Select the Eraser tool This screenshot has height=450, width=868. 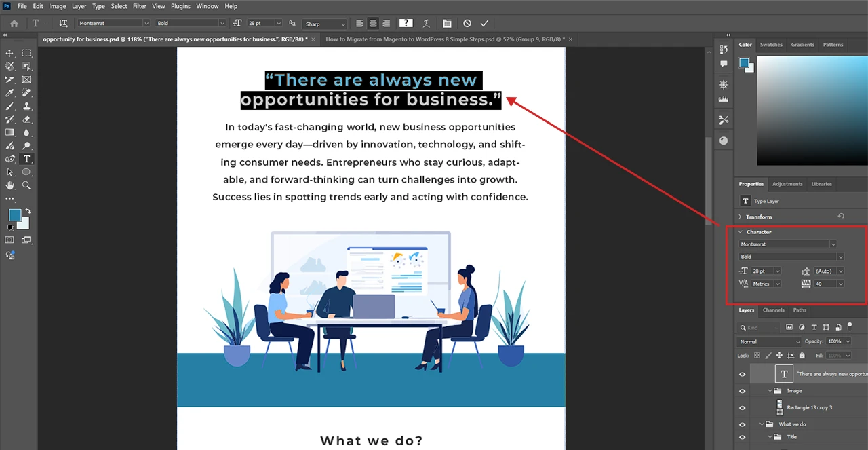tap(26, 119)
